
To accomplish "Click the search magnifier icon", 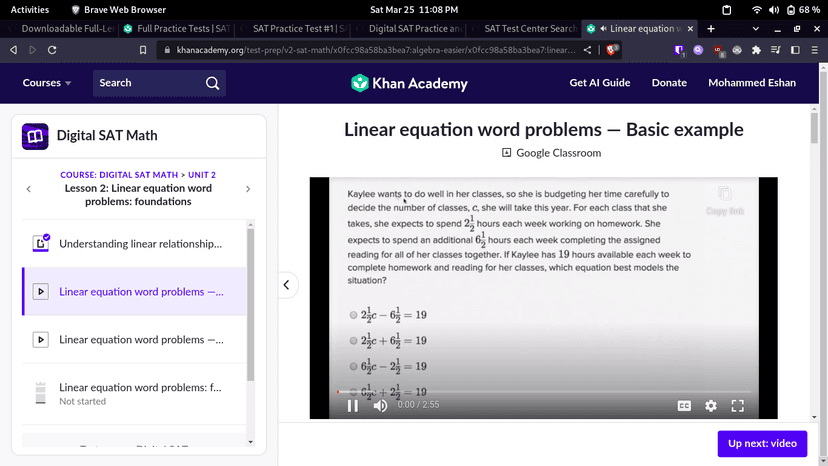I will 212,83.
